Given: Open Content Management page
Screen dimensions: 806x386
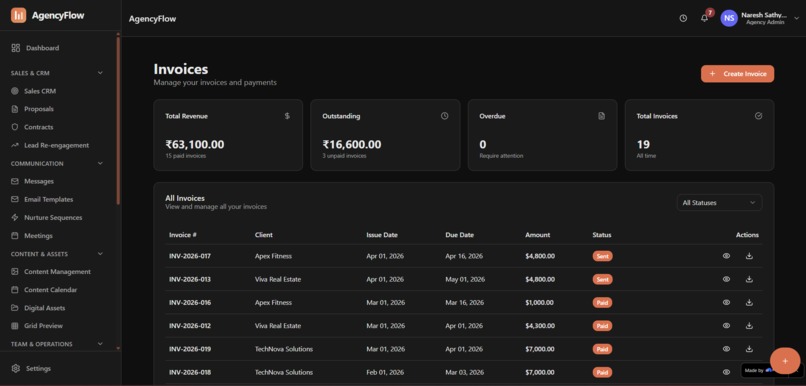Looking at the screenshot, I should pos(58,271).
